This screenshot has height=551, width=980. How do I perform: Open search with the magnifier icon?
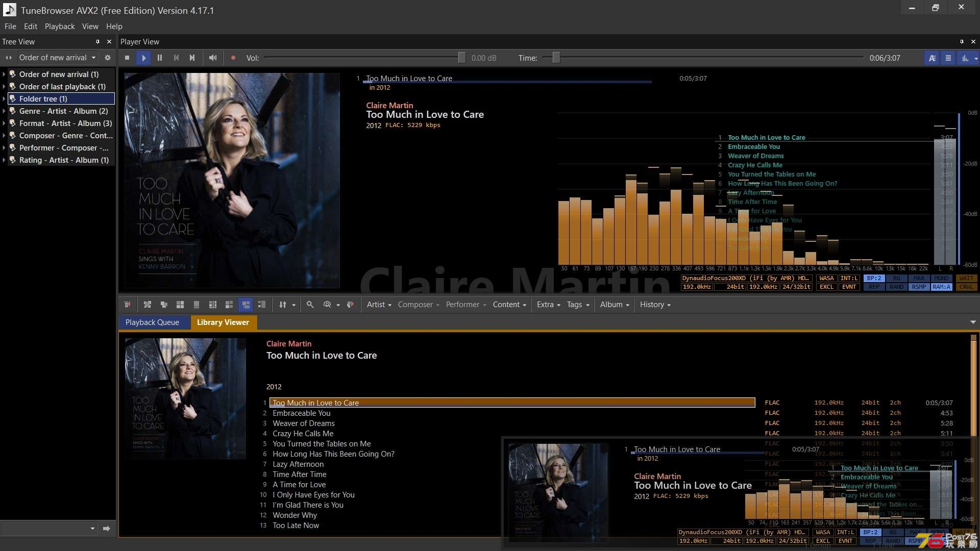310,305
